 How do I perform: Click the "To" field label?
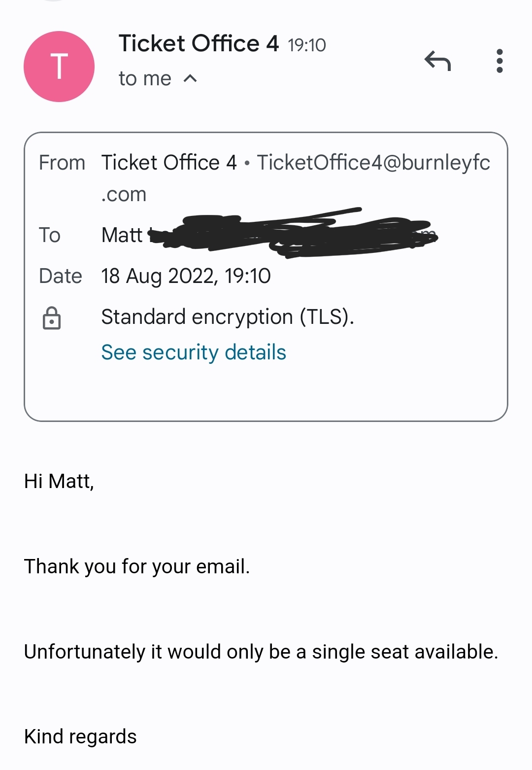tap(50, 235)
